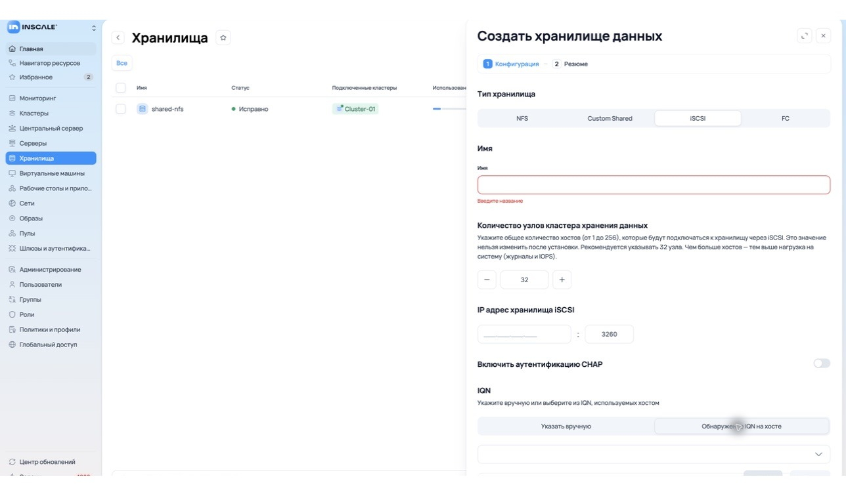The width and height of the screenshot is (846, 504).
Task: Select NFS storage type tab
Action: coord(522,118)
